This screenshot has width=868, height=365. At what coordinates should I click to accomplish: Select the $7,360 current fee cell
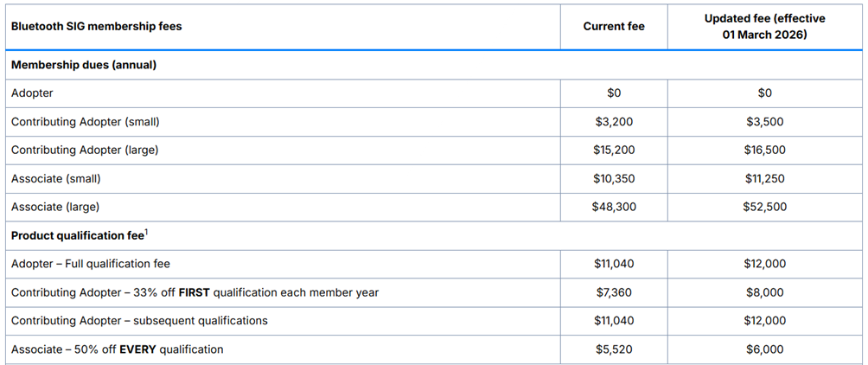click(614, 293)
